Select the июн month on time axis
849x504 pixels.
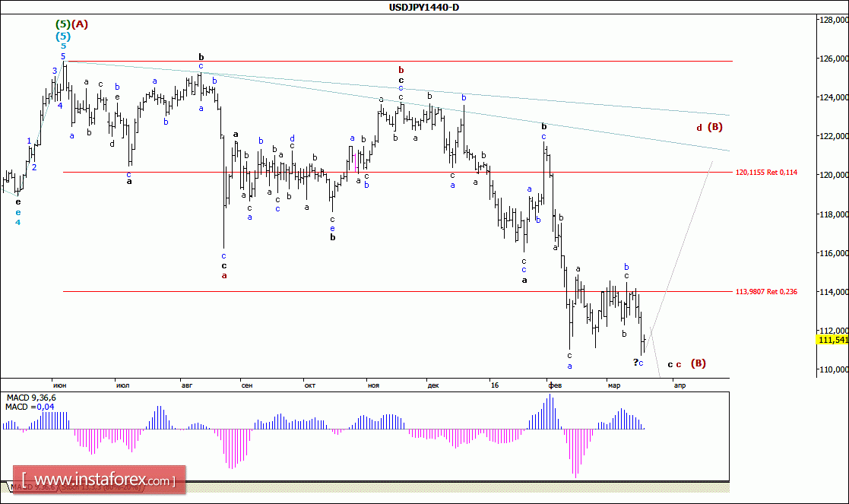click(59, 385)
